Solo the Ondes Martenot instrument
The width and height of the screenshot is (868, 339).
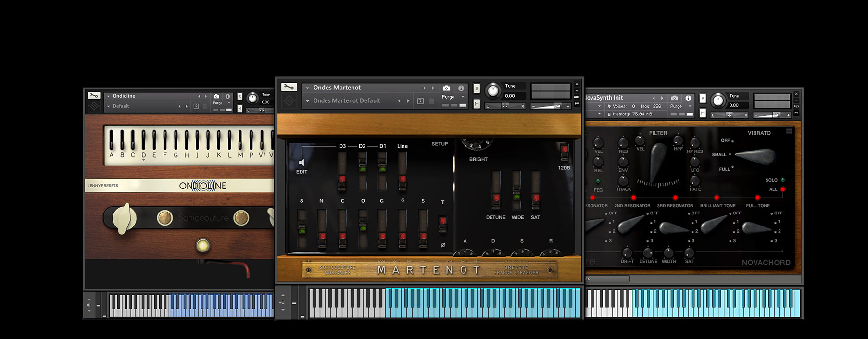coord(477,88)
